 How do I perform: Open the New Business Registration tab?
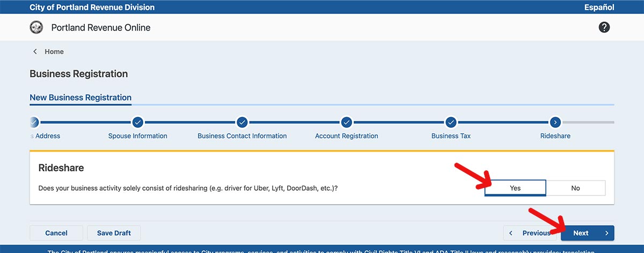coord(80,98)
